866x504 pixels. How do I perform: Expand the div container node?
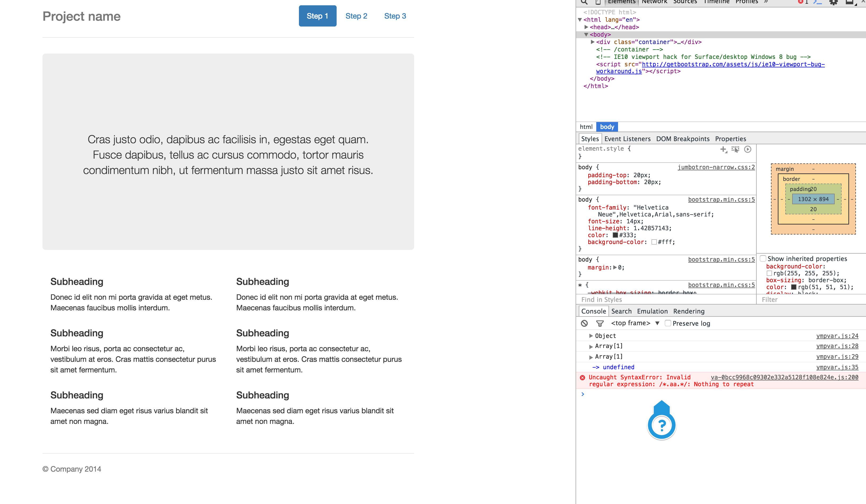[x=593, y=42]
